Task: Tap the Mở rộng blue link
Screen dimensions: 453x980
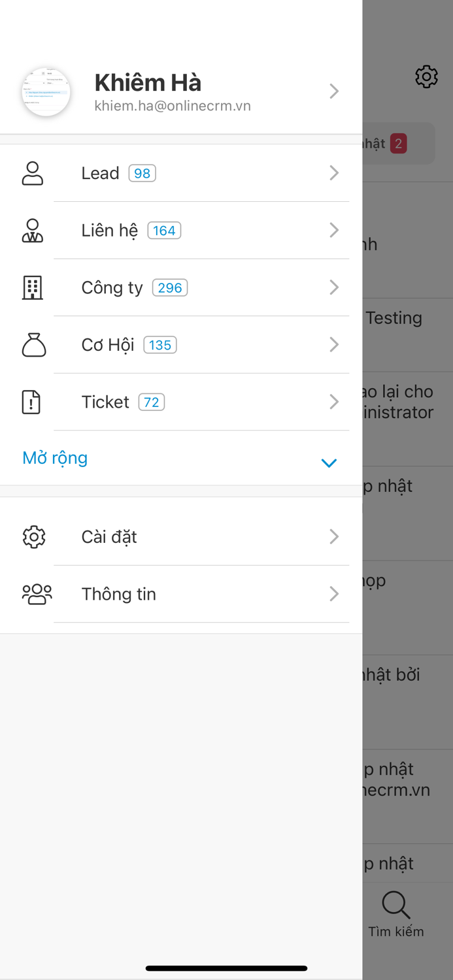Action: pyautogui.click(x=55, y=458)
